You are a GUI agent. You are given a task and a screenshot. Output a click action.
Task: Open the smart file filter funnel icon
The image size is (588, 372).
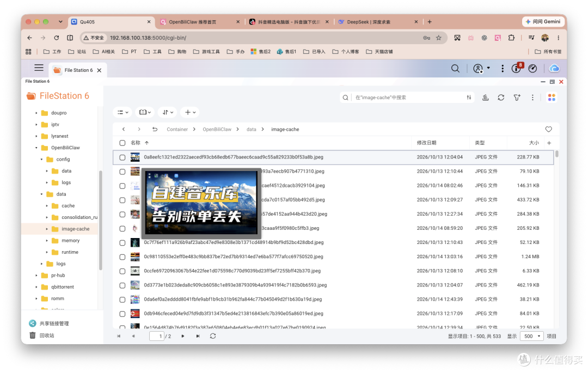[x=517, y=97]
